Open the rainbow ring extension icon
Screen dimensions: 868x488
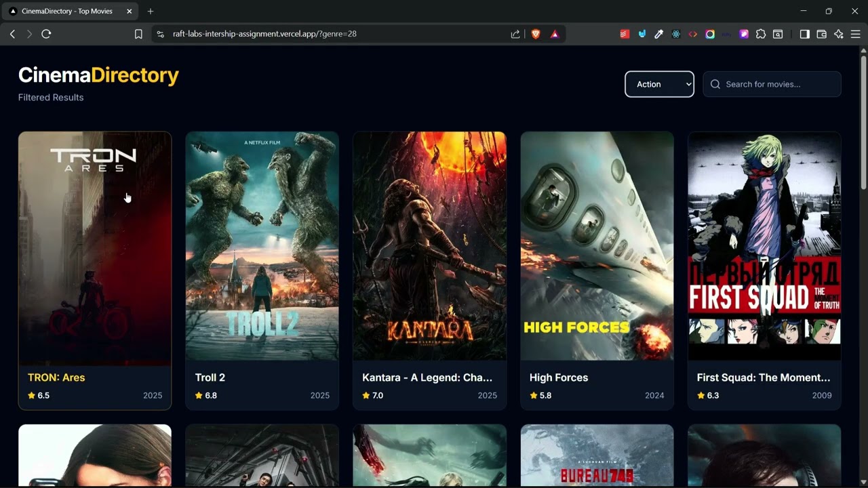click(x=710, y=34)
